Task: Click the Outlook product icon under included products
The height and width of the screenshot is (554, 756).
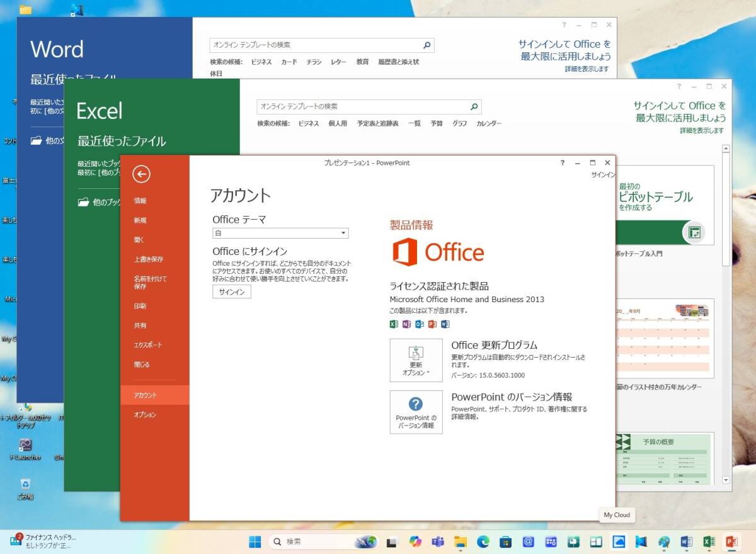Action: [420, 324]
